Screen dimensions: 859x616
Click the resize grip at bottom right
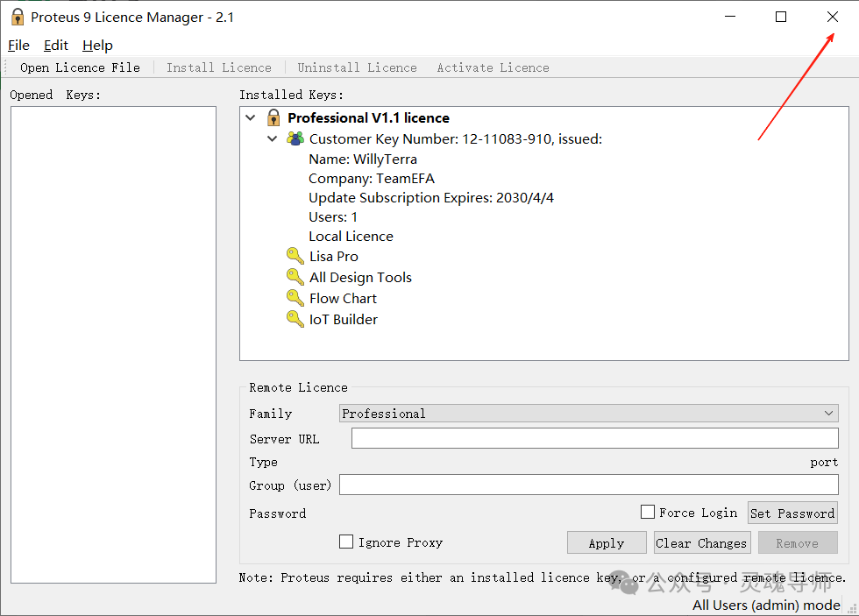[853, 610]
